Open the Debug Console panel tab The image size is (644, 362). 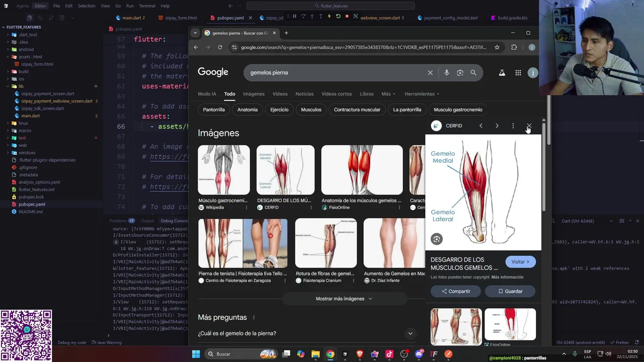point(174,221)
